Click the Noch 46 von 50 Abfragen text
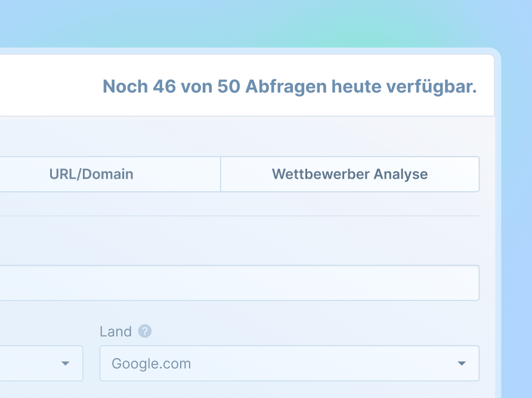The width and height of the screenshot is (532, 398). pos(289,86)
